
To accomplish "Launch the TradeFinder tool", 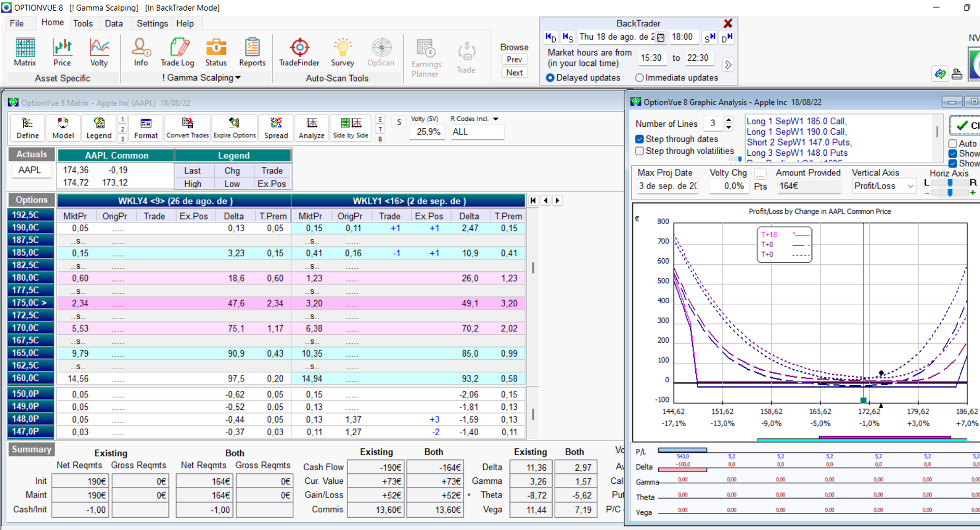I will click(299, 52).
